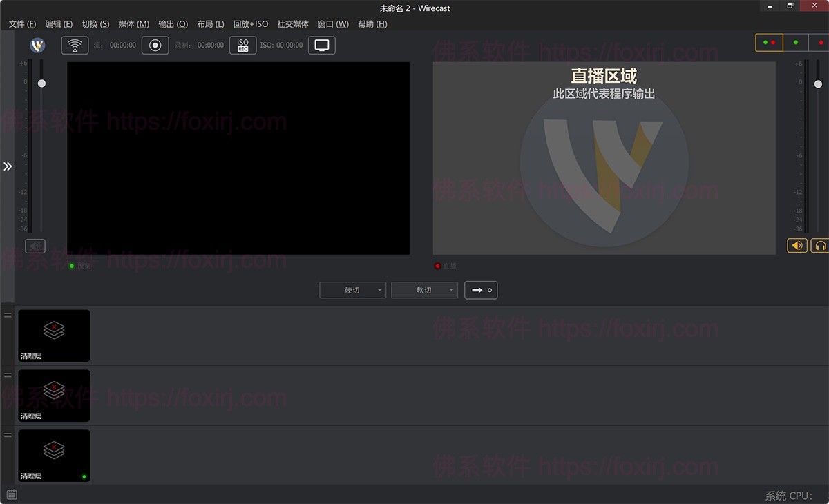
Task: Expand the left sidebar with the double-chevron
Action: (x=8, y=166)
